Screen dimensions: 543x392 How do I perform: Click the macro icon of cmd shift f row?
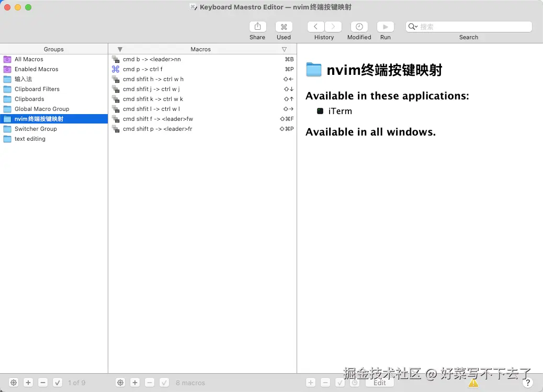(116, 119)
